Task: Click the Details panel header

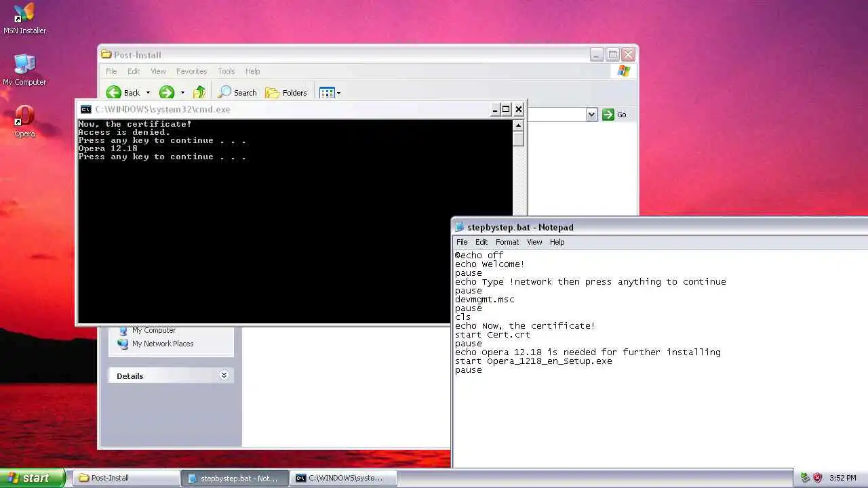Action: click(171, 375)
